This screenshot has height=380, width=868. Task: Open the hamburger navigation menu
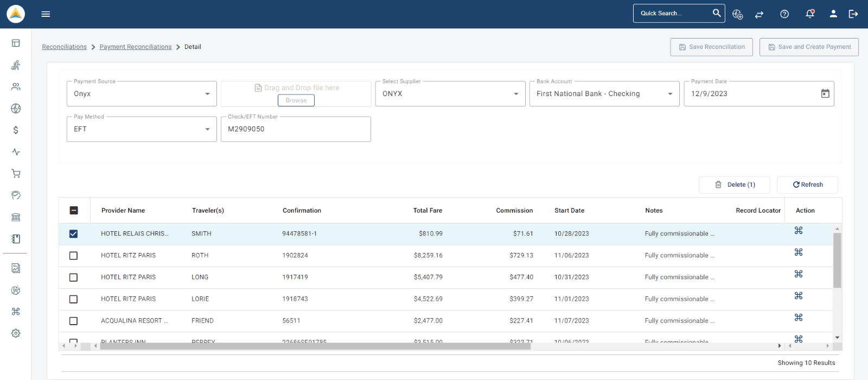point(46,14)
